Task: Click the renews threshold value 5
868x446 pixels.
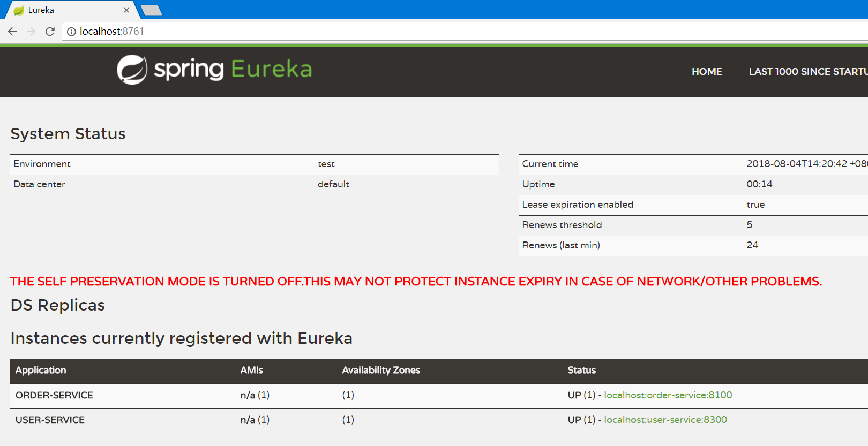Action: 750,225
